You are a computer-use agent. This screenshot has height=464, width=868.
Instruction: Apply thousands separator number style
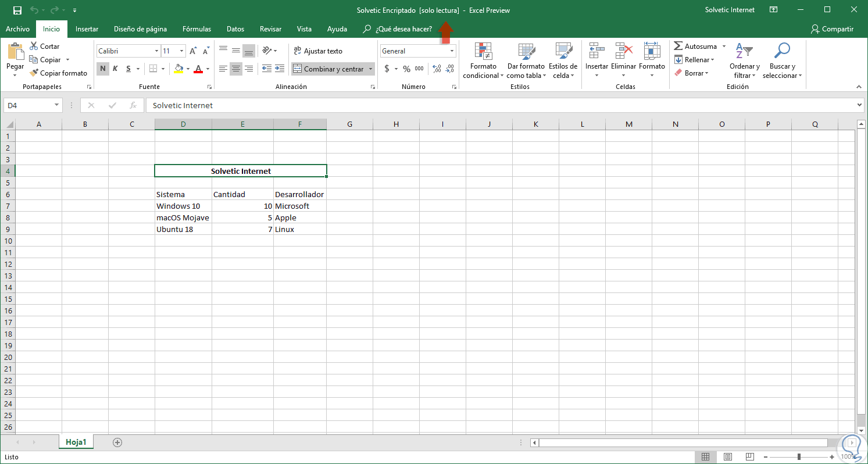tap(419, 69)
